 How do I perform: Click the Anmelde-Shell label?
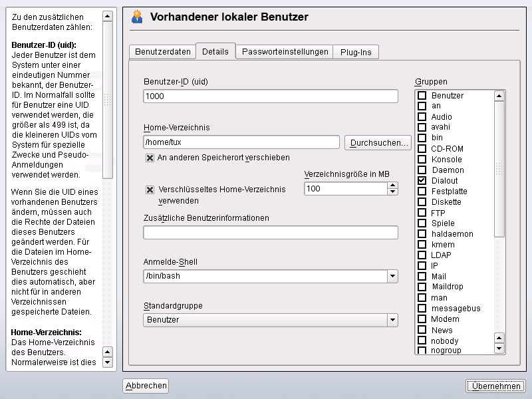click(x=170, y=262)
